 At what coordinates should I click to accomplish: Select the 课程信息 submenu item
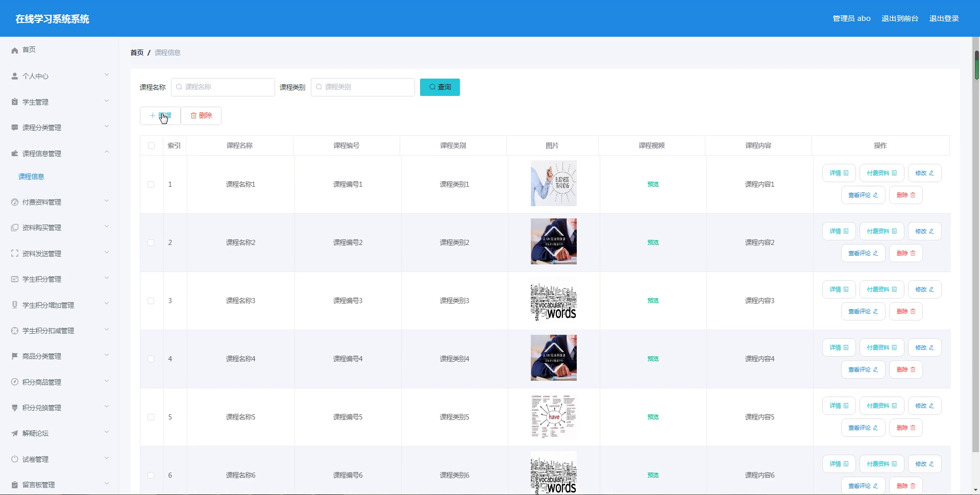59,177
